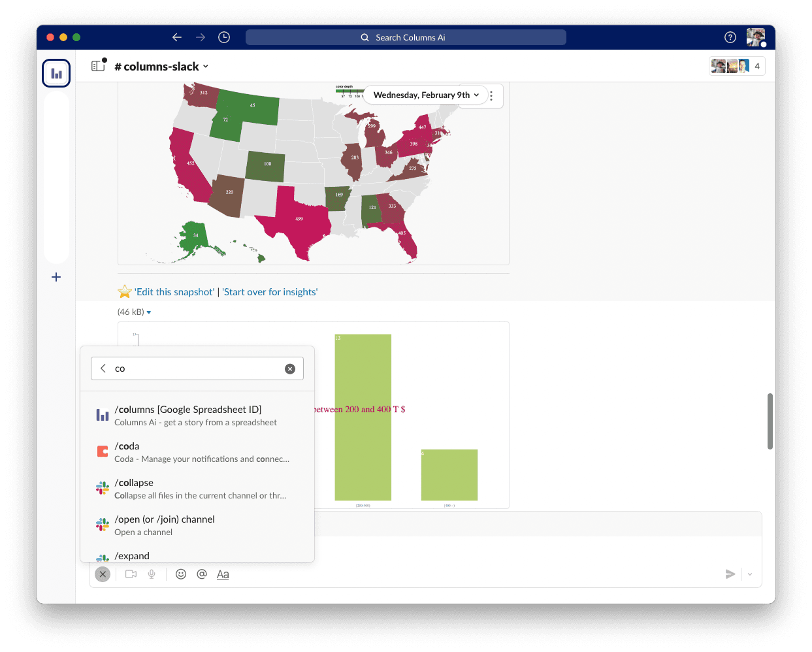Viewport: 812px width, 652px height.
Task: Record an audio clip with microphone icon
Action: (x=152, y=574)
